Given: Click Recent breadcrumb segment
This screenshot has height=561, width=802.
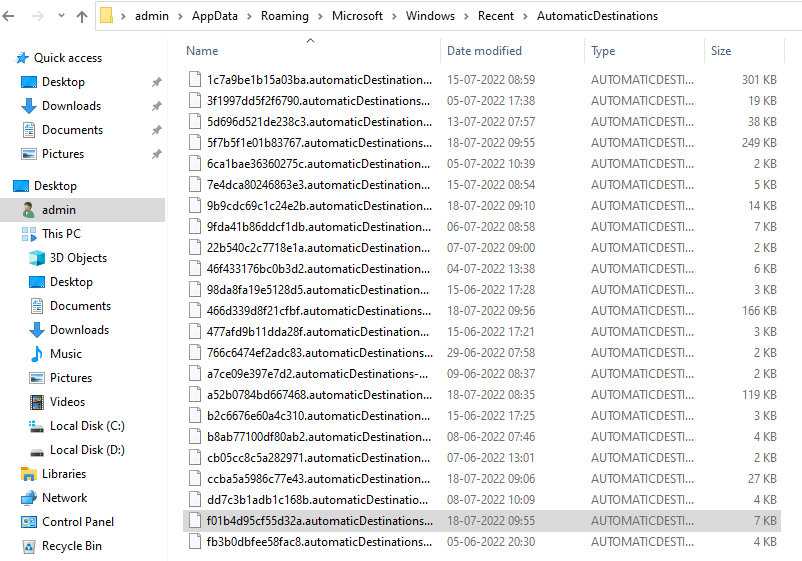Looking at the screenshot, I should [496, 16].
